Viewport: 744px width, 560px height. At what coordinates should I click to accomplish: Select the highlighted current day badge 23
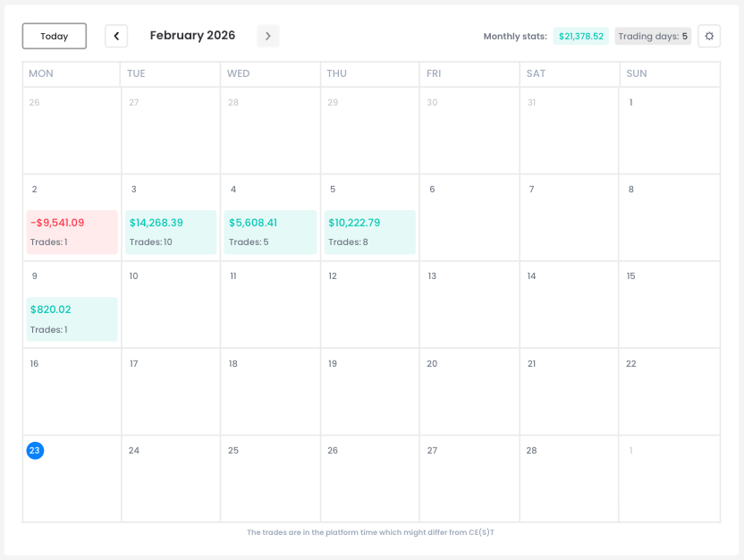pyautogui.click(x=35, y=451)
